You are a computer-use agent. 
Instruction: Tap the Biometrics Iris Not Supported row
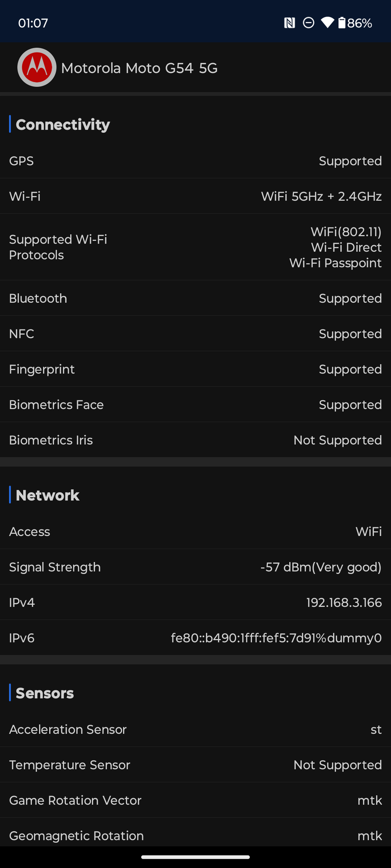[195, 440]
